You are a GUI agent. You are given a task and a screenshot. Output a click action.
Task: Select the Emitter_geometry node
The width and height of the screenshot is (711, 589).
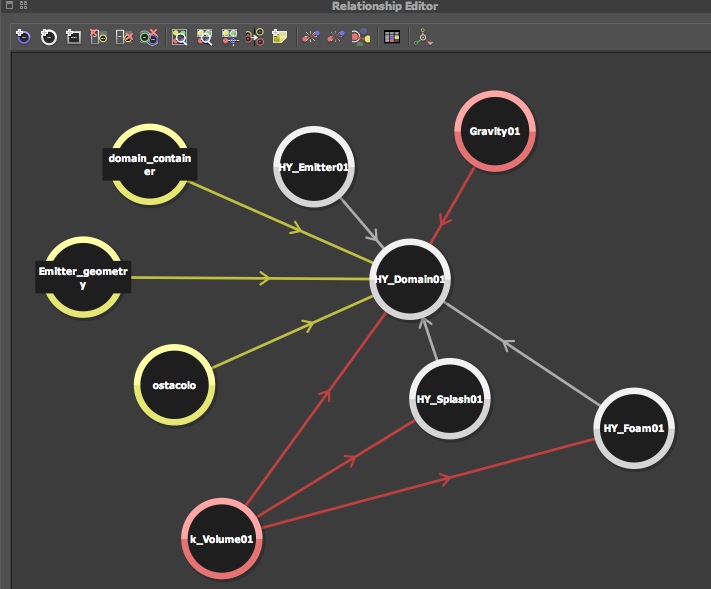click(x=83, y=277)
